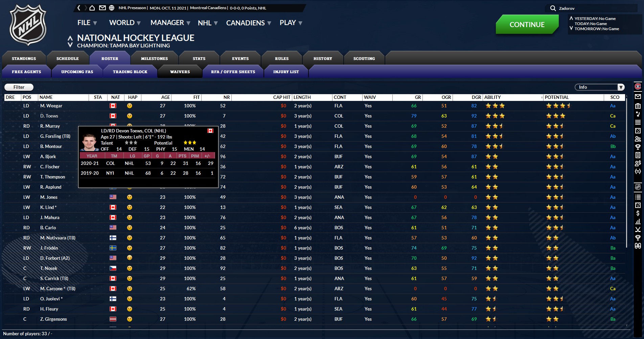The image size is (644, 339).
Task: Click Devon Toews portrait in popup
Action: click(x=90, y=142)
